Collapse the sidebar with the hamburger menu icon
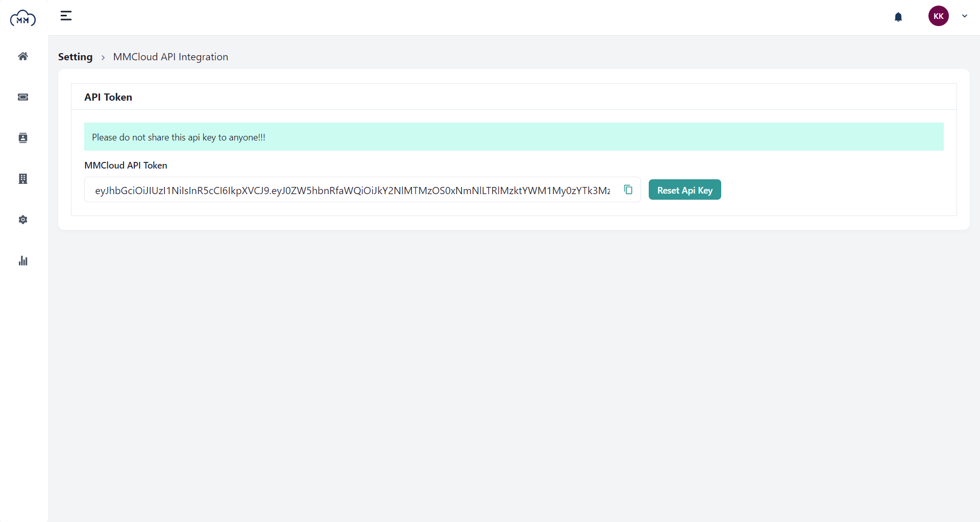Viewport: 980px width, 522px height. coord(66,16)
